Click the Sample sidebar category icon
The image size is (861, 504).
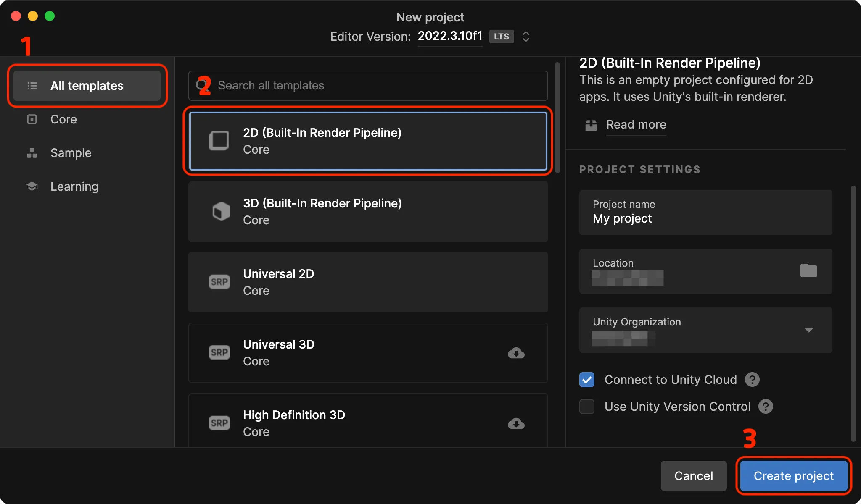tap(33, 152)
